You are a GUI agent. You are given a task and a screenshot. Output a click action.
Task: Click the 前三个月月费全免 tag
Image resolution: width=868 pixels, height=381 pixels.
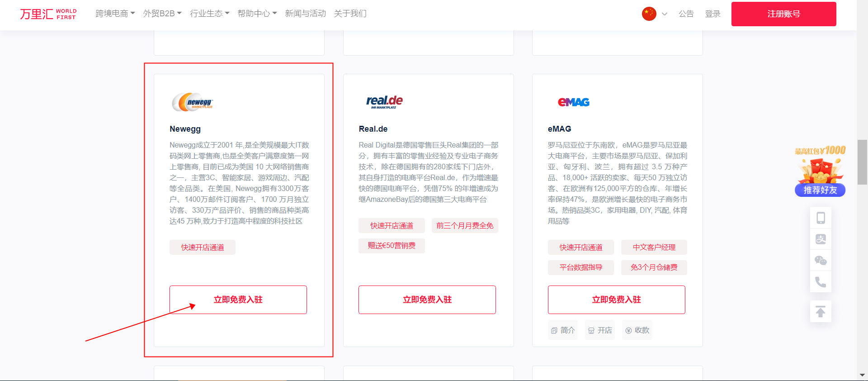pos(465,226)
